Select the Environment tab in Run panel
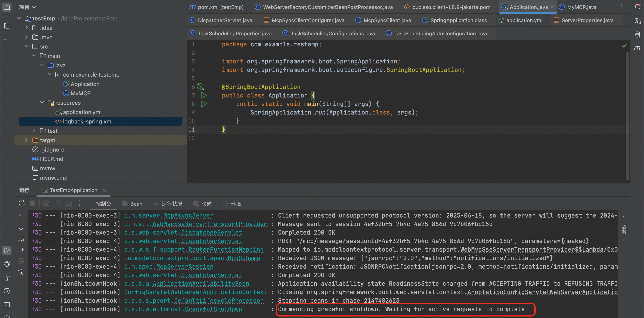 [x=232, y=204]
